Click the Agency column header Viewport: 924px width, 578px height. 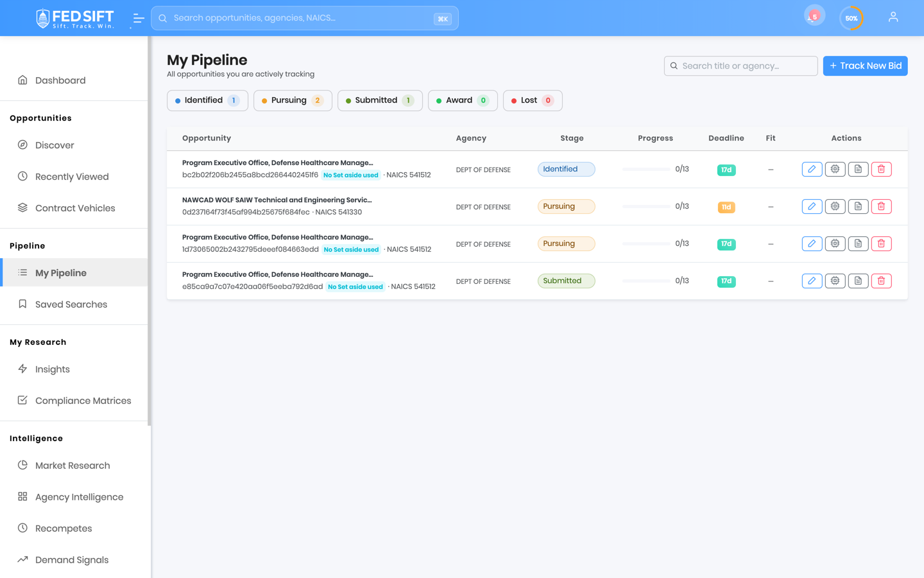471,138
